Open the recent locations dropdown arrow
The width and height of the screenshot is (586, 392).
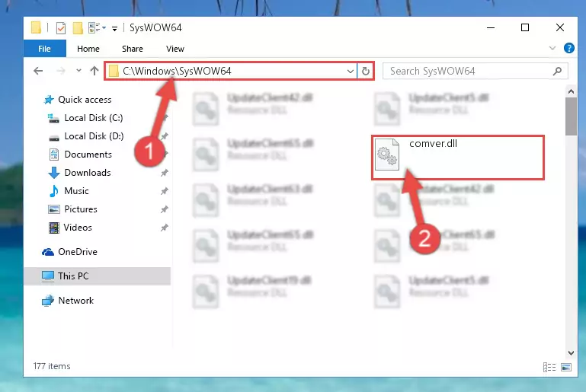click(78, 70)
